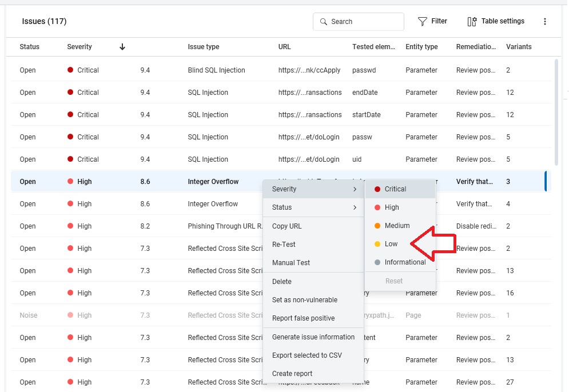Viewport: 569px width, 392px height.
Task: Open the three-dot more options menu
Action: pos(544,22)
